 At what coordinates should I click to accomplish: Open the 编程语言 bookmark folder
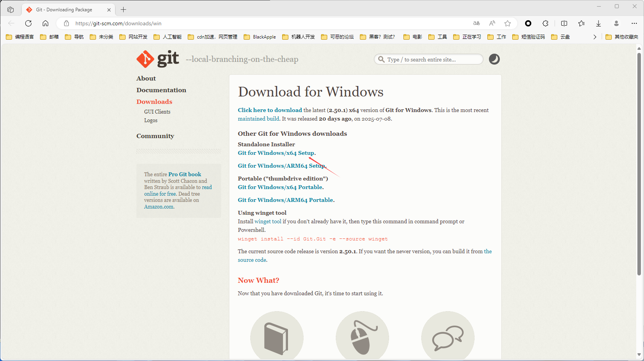(20, 37)
